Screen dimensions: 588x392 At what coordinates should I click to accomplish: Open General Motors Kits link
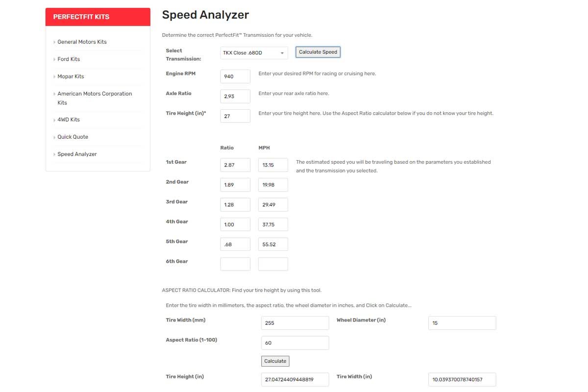(82, 42)
